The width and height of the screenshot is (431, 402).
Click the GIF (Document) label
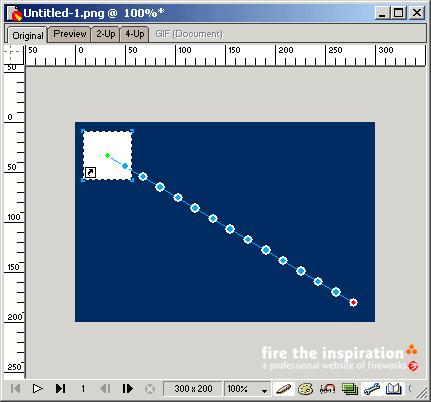coord(189,34)
